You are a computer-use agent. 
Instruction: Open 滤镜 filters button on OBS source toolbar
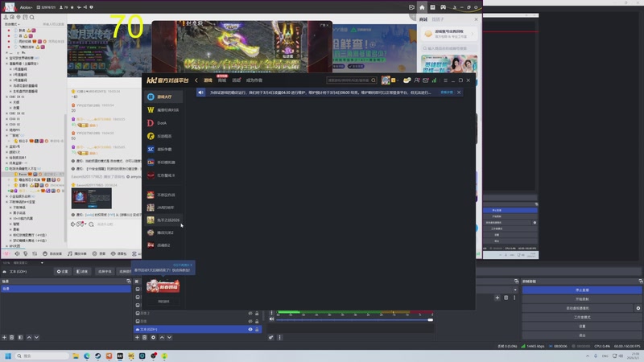[x=82, y=272]
